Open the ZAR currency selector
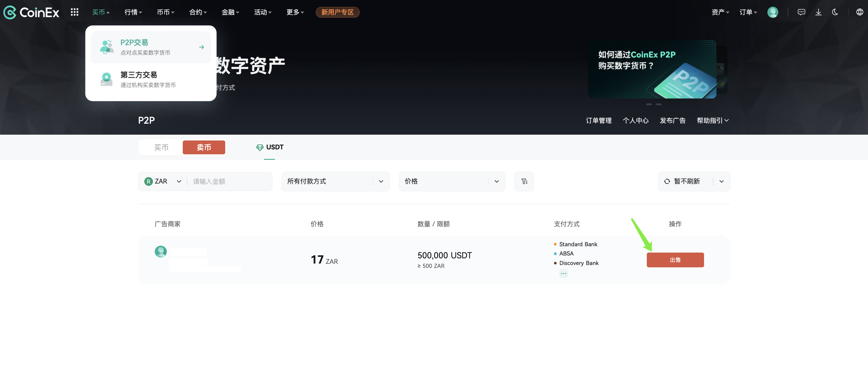 coord(163,181)
